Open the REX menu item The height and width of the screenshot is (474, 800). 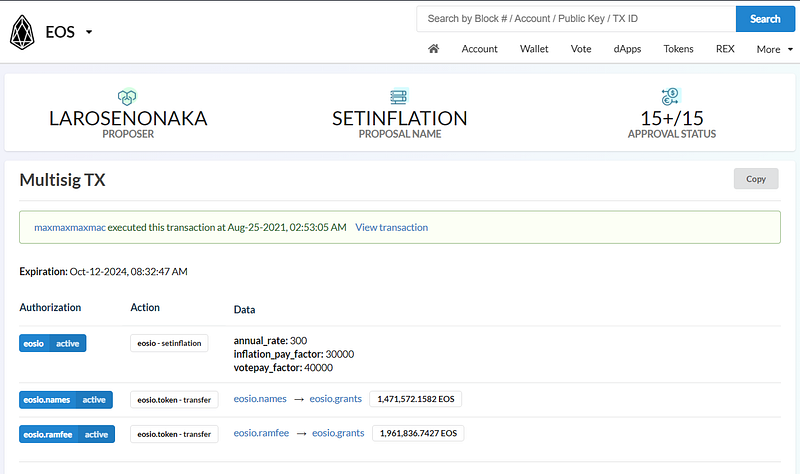(x=724, y=49)
